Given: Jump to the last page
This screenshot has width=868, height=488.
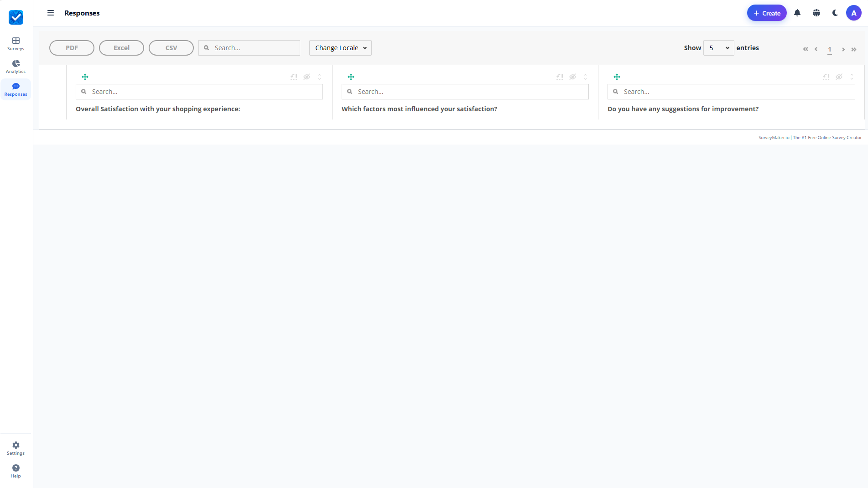Looking at the screenshot, I should point(854,49).
